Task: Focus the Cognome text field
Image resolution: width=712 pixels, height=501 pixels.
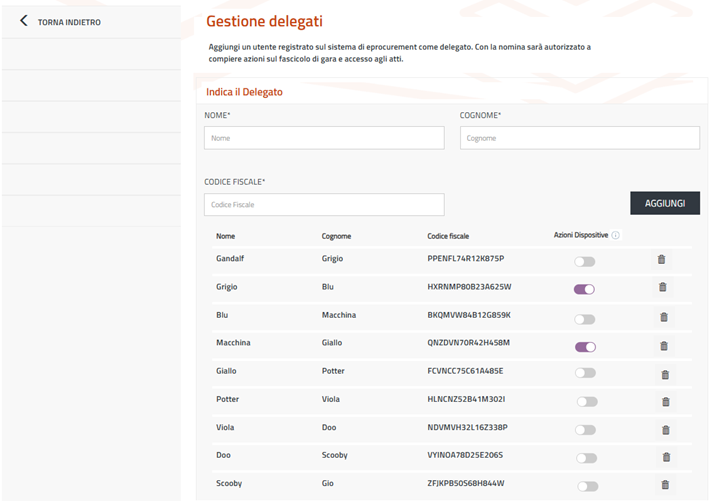Action: pos(579,138)
